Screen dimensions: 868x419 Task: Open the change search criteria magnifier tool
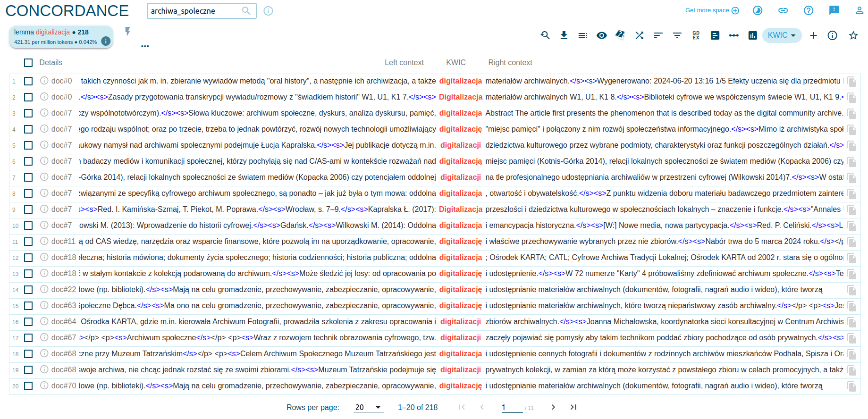545,35
